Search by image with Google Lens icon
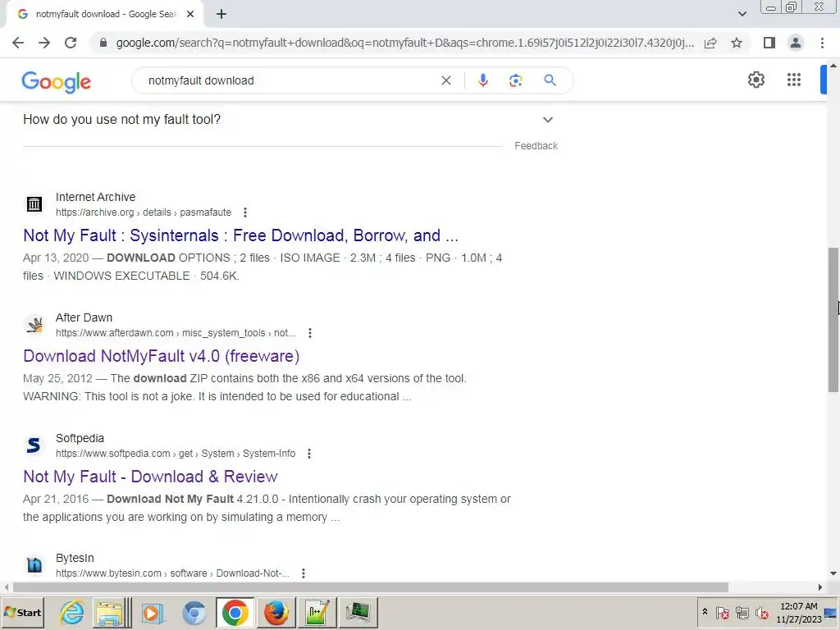This screenshot has height=630, width=840. coord(515,80)
